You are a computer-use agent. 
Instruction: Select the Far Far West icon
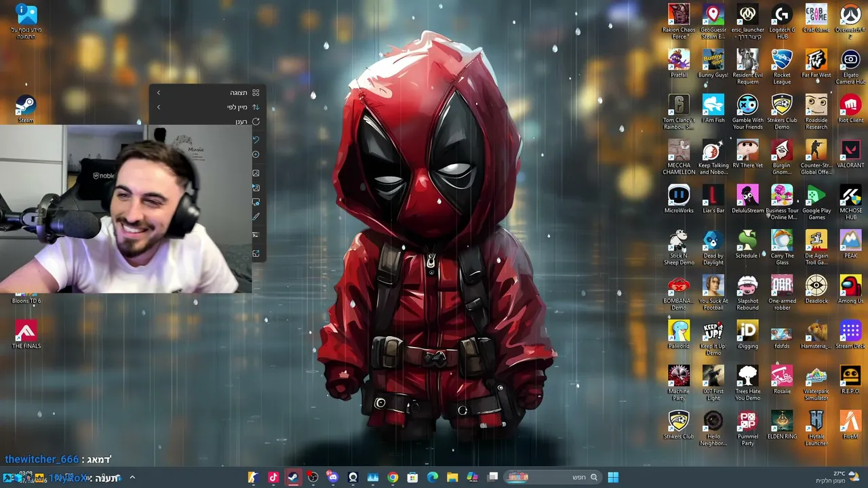[x=816, y=64]
